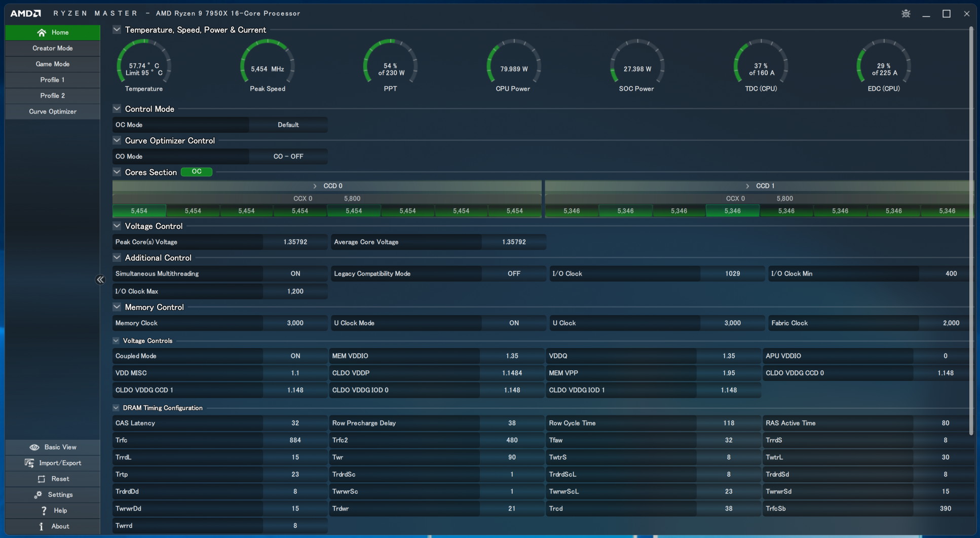The height and width of the screenshot is (538, 980).
Task: Click the green OC badge in Cores Section
Action: coord(197,172)
